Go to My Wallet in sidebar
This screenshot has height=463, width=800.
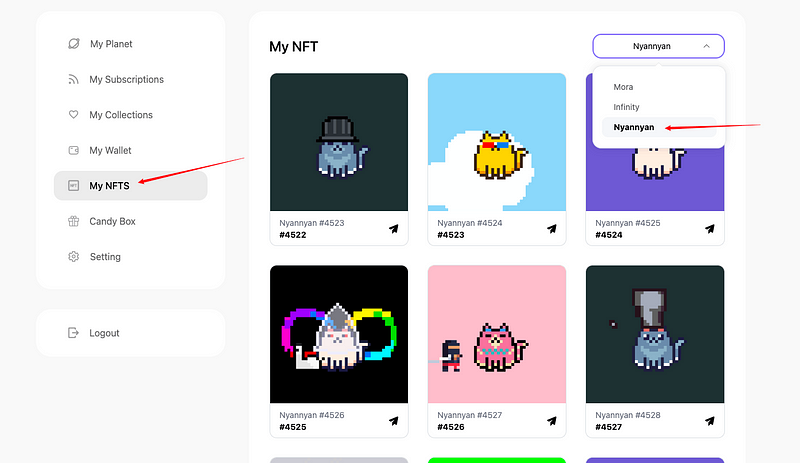[110, 151]
